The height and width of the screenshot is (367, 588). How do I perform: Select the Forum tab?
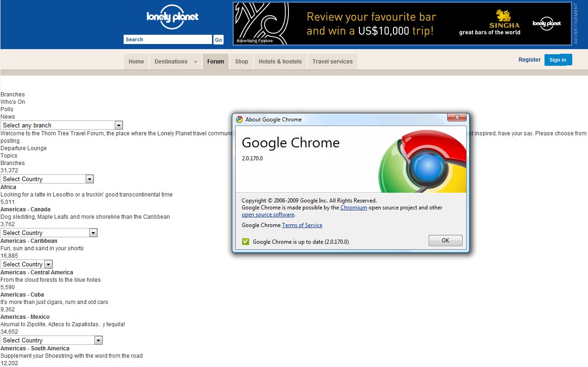(216, 62)
